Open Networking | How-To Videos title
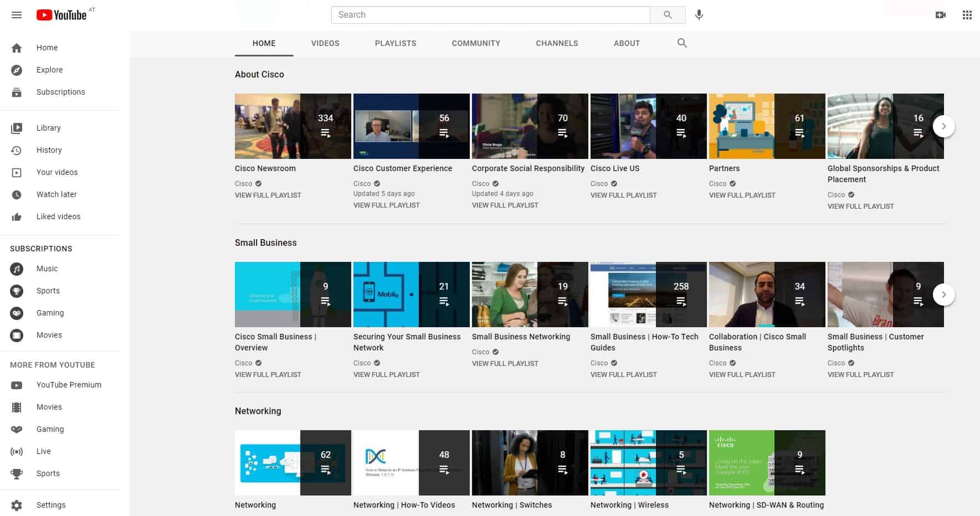Screen dimensions: 980x516 coord(404,505)
